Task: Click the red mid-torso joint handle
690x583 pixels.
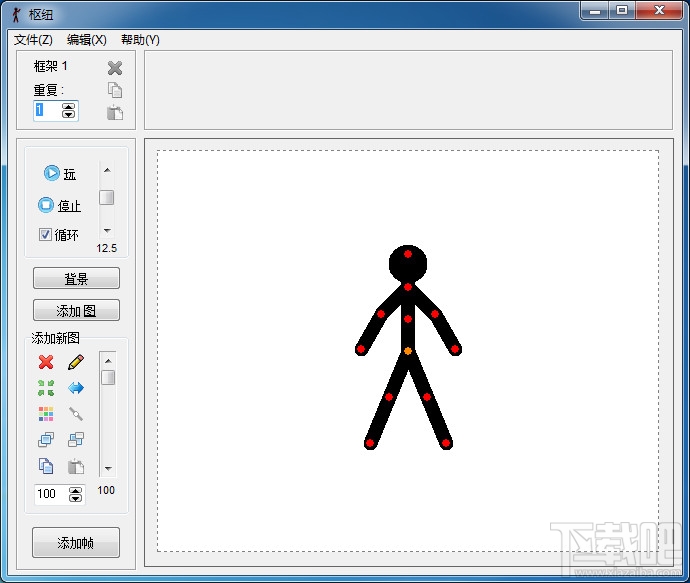Action: [x=408, y=319]
